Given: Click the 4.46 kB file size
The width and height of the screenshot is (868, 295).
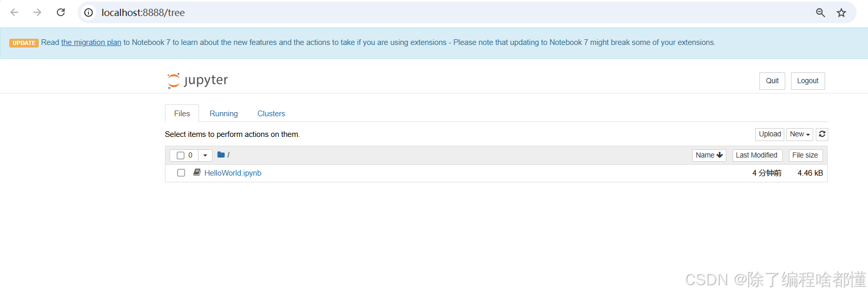Looking at the screenshot, I should (810, 173).
